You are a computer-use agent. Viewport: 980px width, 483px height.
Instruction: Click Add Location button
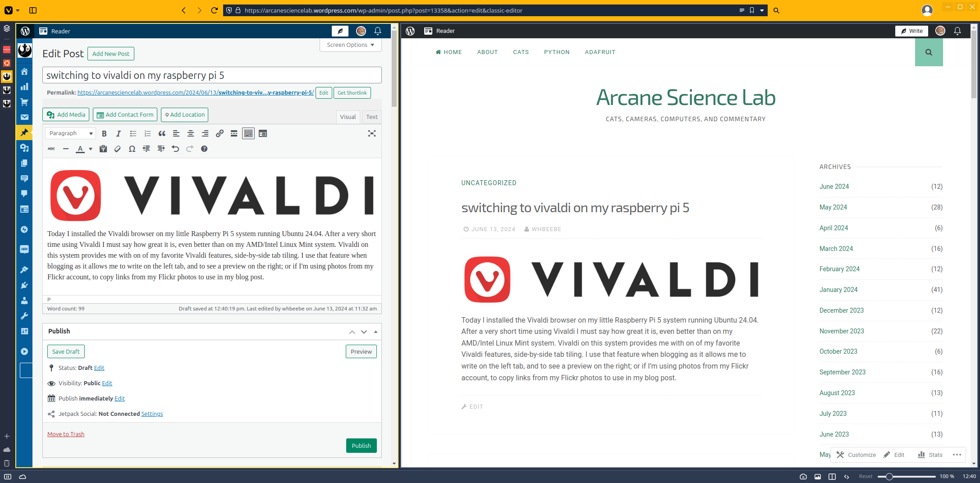[184, 114]
